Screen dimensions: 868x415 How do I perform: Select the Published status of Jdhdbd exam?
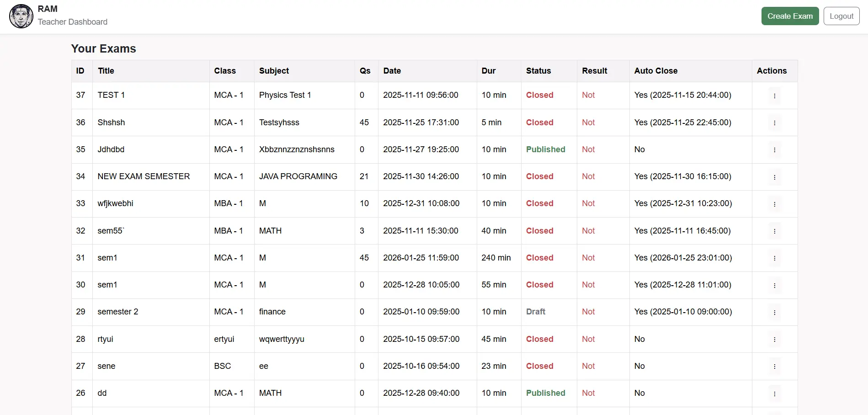[x=545, y=149]
